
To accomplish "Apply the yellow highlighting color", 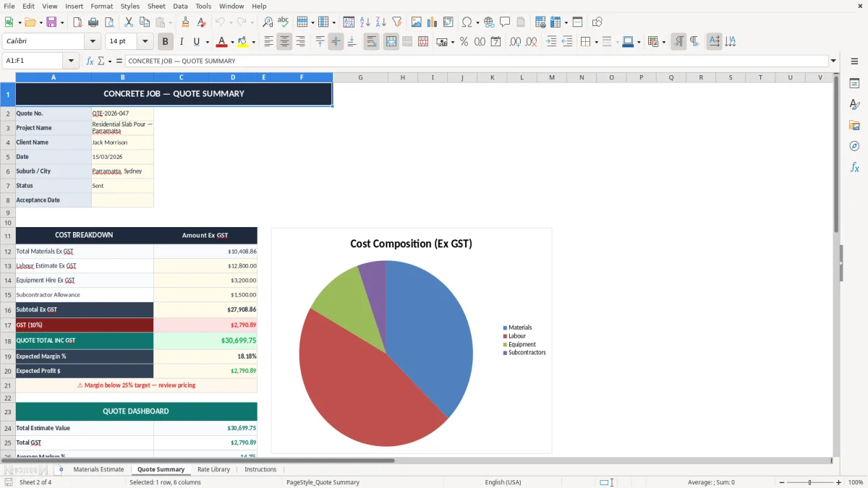I will 243,42.
